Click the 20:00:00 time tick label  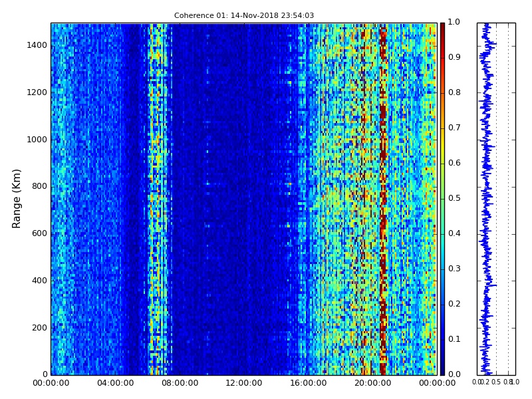click(x=373, y=384)
